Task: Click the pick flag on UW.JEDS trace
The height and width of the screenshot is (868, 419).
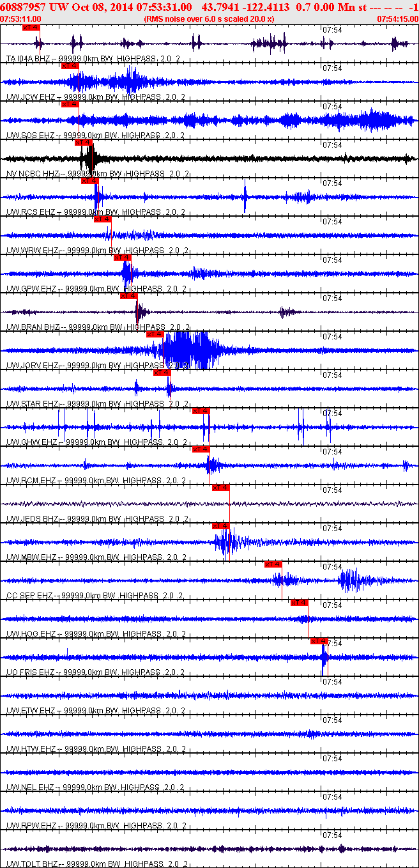Action: click(220, 488)
